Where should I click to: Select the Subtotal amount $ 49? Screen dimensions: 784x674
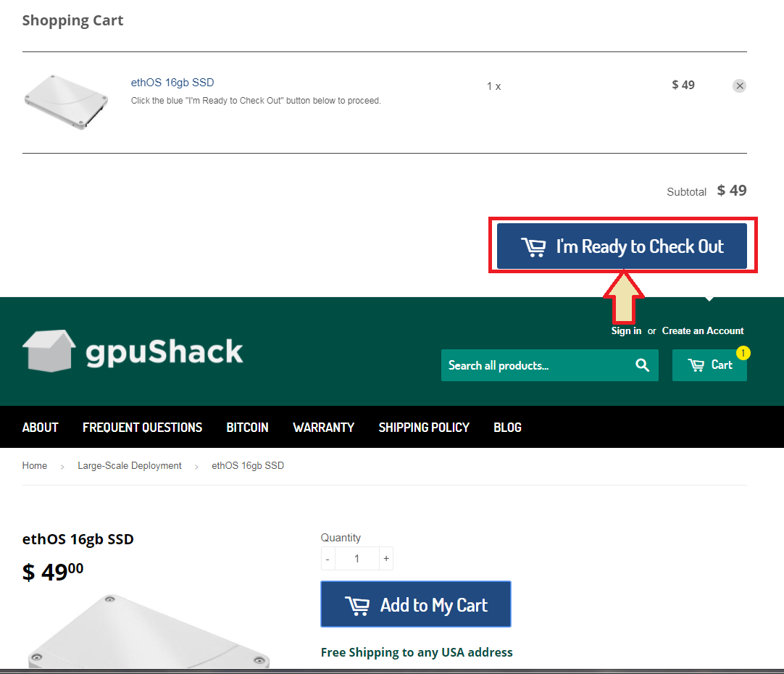pos(732,191)
